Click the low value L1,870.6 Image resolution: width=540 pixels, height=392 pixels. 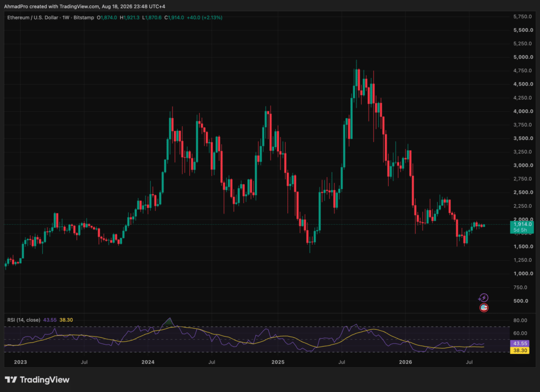point(152,17)
